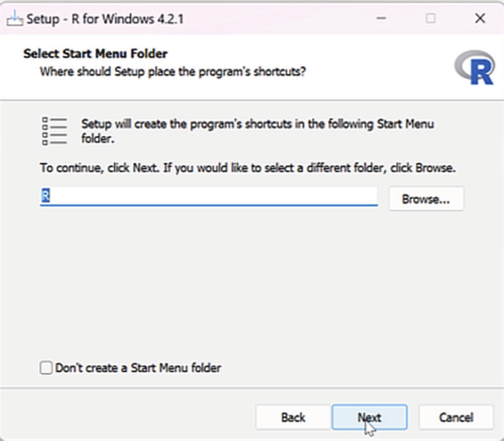Cancel the R installation
504x441 pixels.
(x=456, y=418)
